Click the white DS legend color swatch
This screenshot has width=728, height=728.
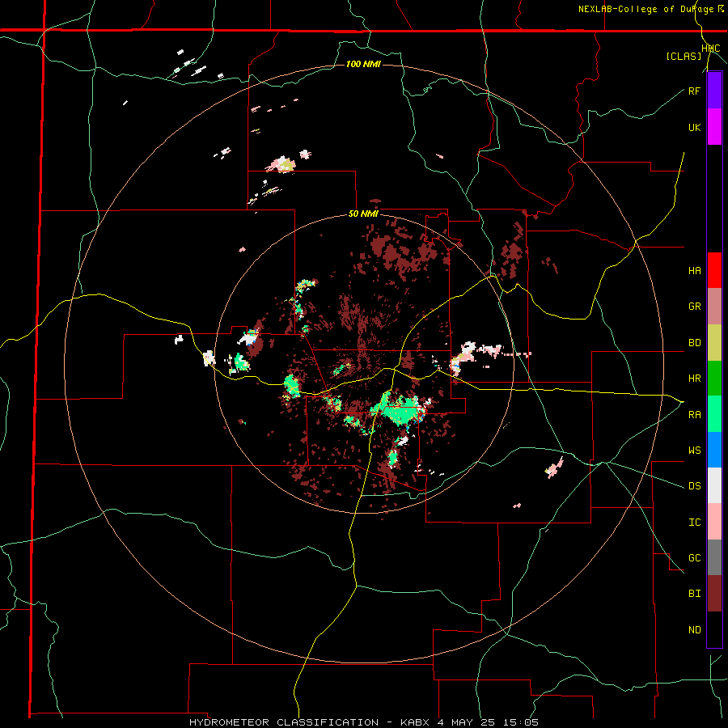[x=714, y=485]
